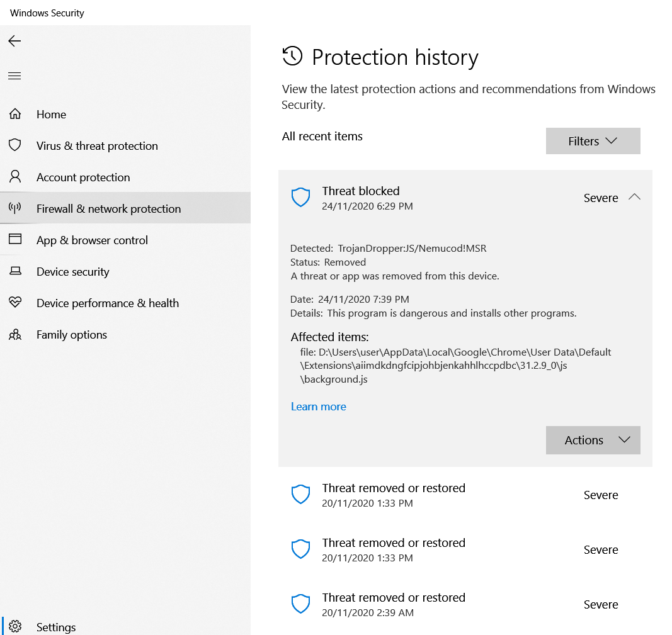
Task: Open the Filters dropdown
Action: 593,141
